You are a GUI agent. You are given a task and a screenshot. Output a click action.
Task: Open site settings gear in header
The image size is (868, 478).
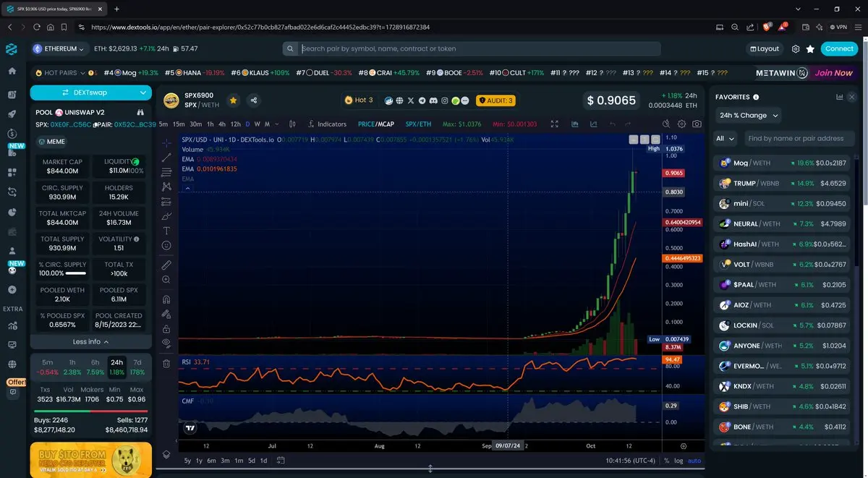pyautogui.click(x=796, y=49)
